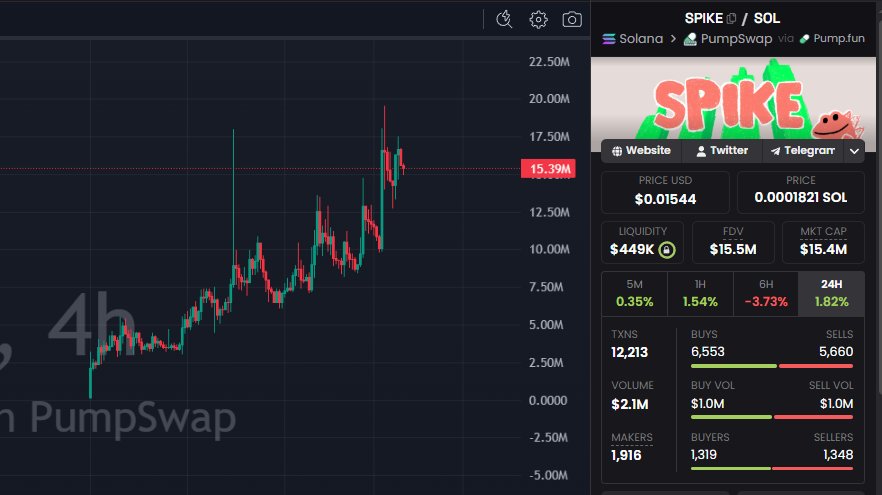This screenshot has width=882, height=495.
Task: Select the 24H timeframe tab
Action: [x=831, y=294]
